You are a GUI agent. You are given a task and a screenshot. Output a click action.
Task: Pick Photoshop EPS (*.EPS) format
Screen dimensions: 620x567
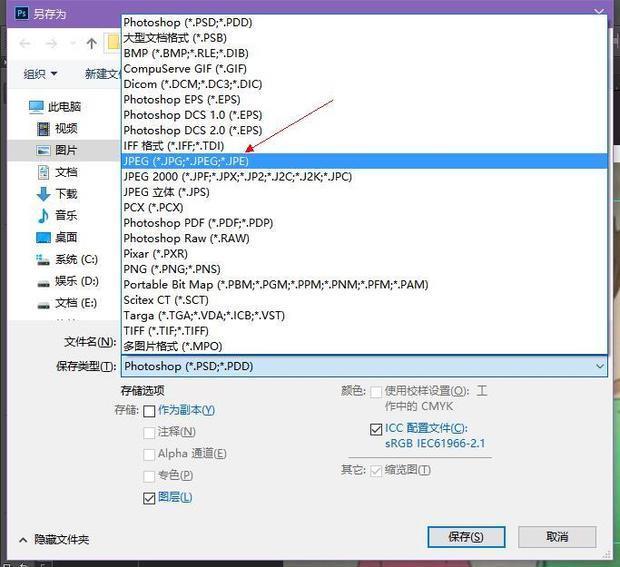coord(364,100)
